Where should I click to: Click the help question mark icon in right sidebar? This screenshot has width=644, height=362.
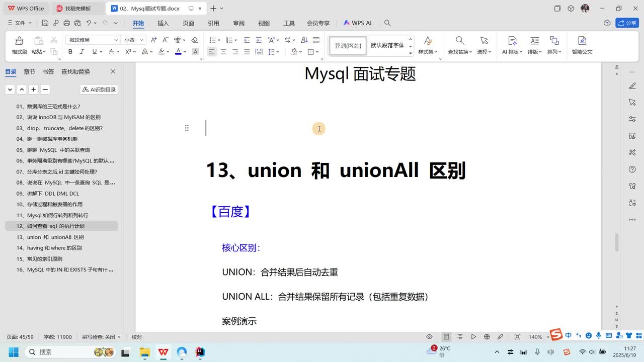pos(632,169)
